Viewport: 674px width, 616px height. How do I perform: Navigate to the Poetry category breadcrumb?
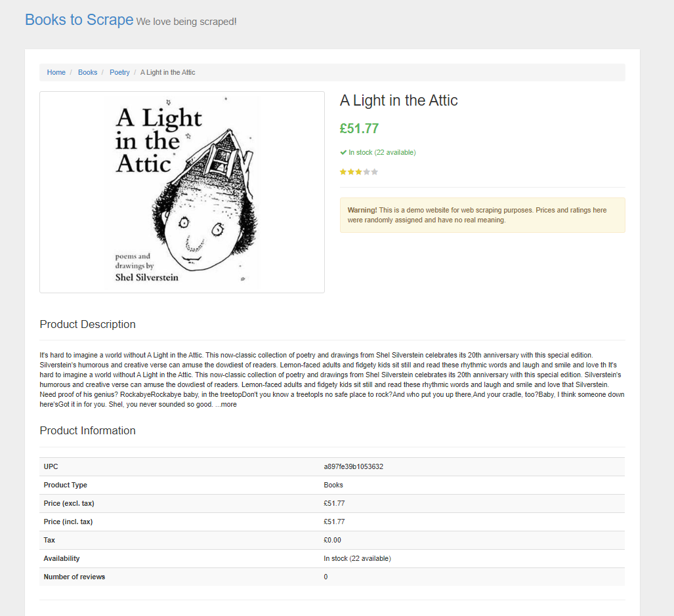(119, 72)
